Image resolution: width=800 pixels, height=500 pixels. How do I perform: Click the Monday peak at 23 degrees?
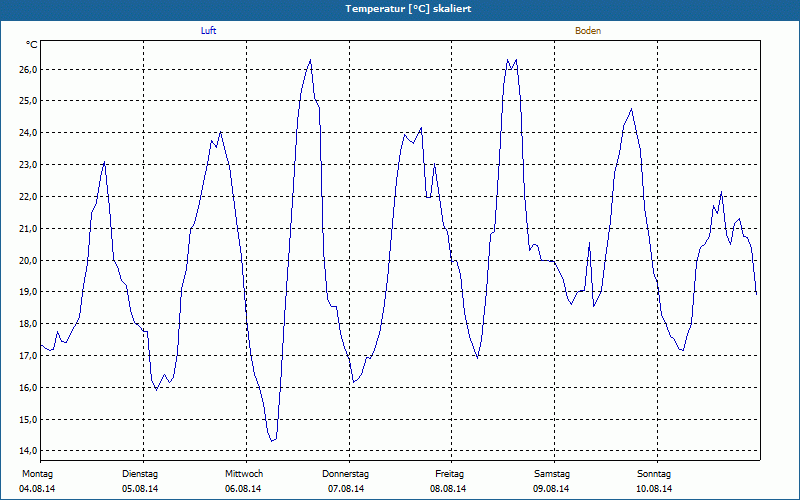[104, 163]
